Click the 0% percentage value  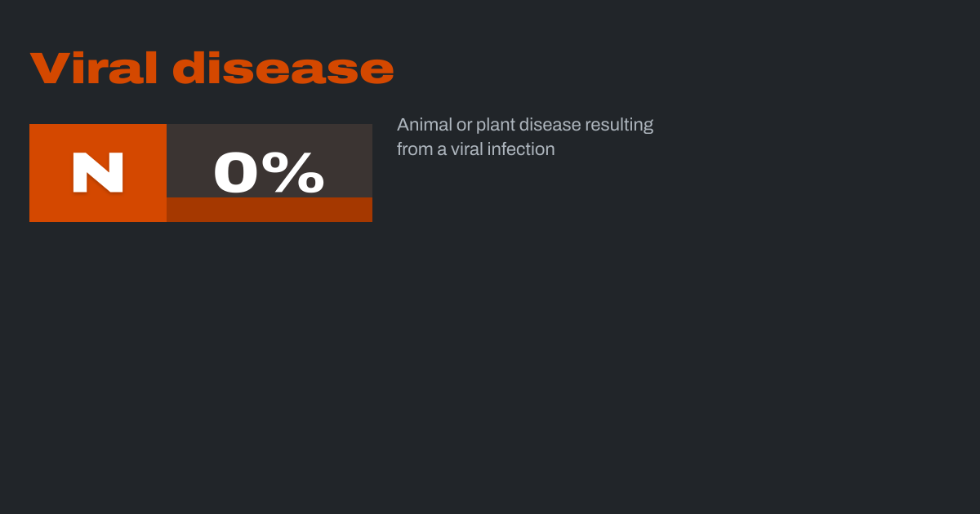click(x=269, y=173)
